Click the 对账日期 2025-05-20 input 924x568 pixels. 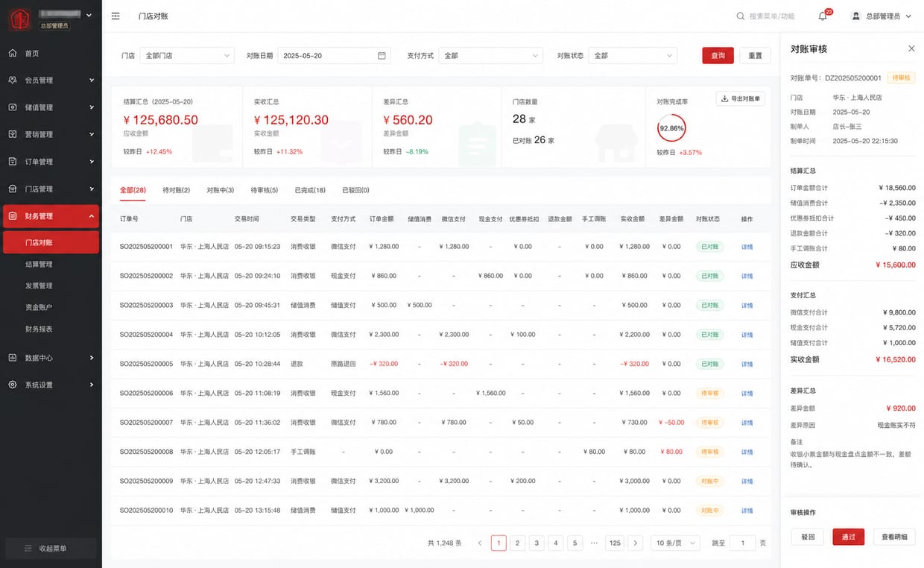[x=335, y=55]
